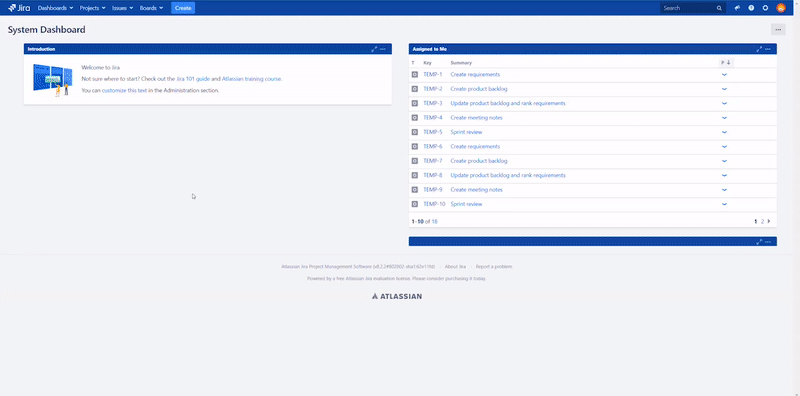Click issue type icon for TEMP-4
This screenshot has height=396, width=800.
[414, 117]
